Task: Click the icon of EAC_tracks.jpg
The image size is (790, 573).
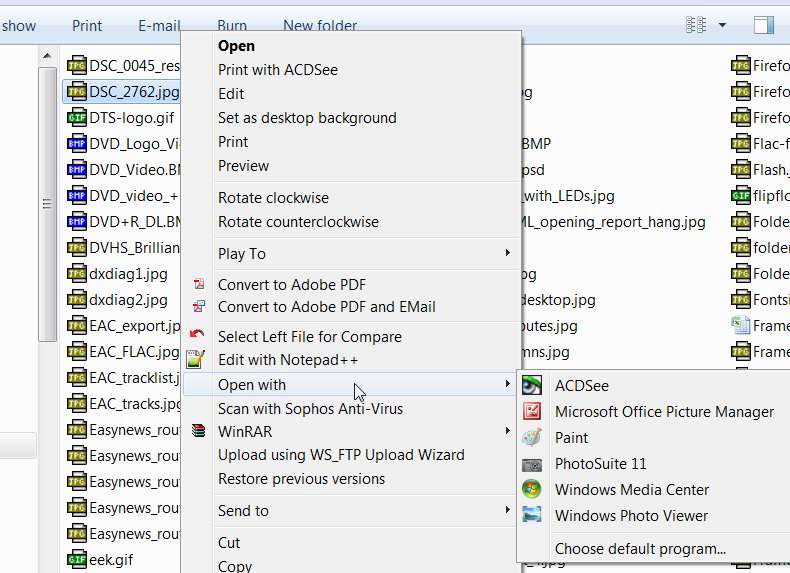Action: pyautogui.click(x=76, y=403)
